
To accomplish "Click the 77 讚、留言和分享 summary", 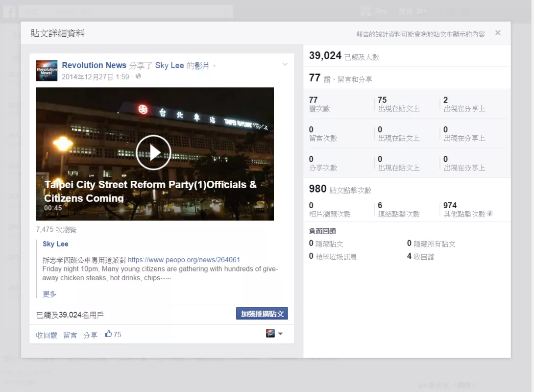I will (340, 78).
